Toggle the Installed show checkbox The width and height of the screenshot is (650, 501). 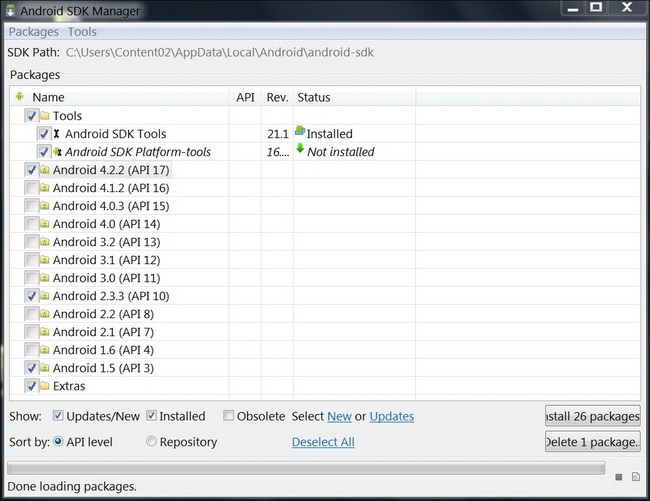coord(151,416)
